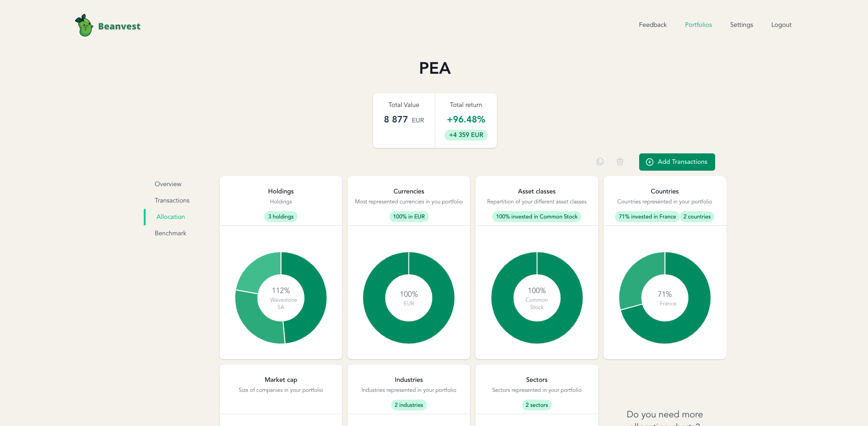
Task: Go to Portfolios in top navigation
Action: click(x=698, y=25)
